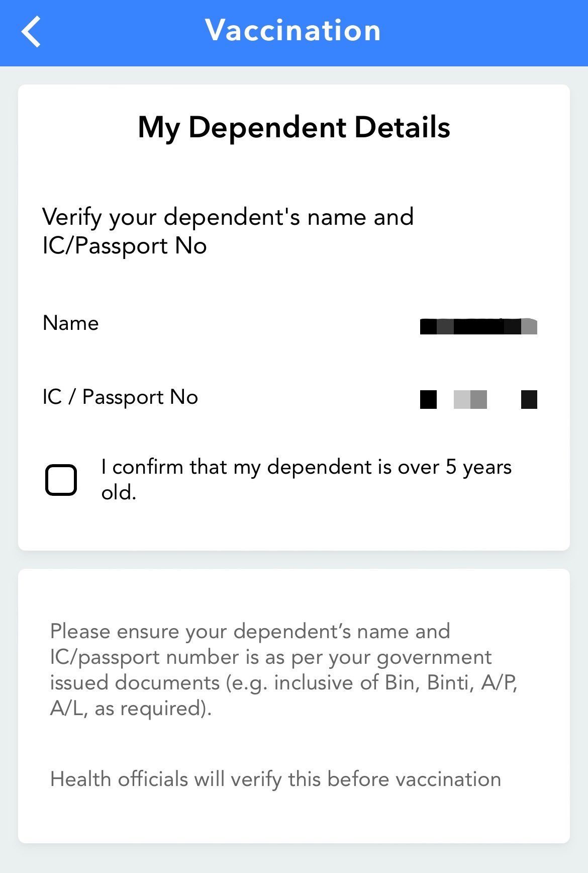588x873 pixels.
Task: Tap the "My Dependent Details" heading
Action: (294, 127)
